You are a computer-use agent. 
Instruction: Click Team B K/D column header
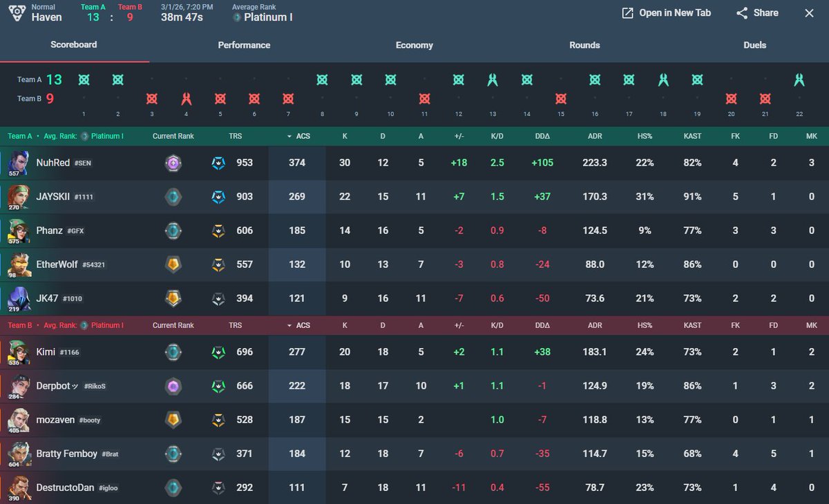pyautogui.click(x=497, y=325)
